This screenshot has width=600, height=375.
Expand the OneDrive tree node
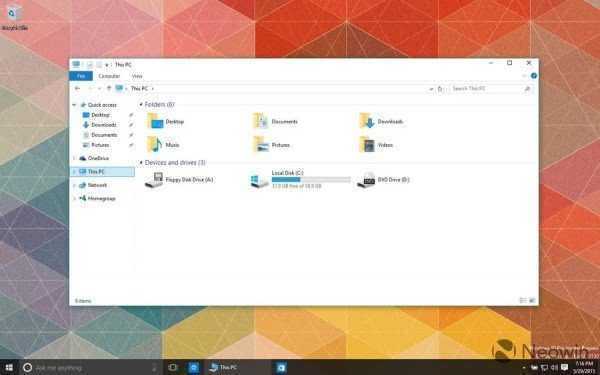[x=74, y=158]
